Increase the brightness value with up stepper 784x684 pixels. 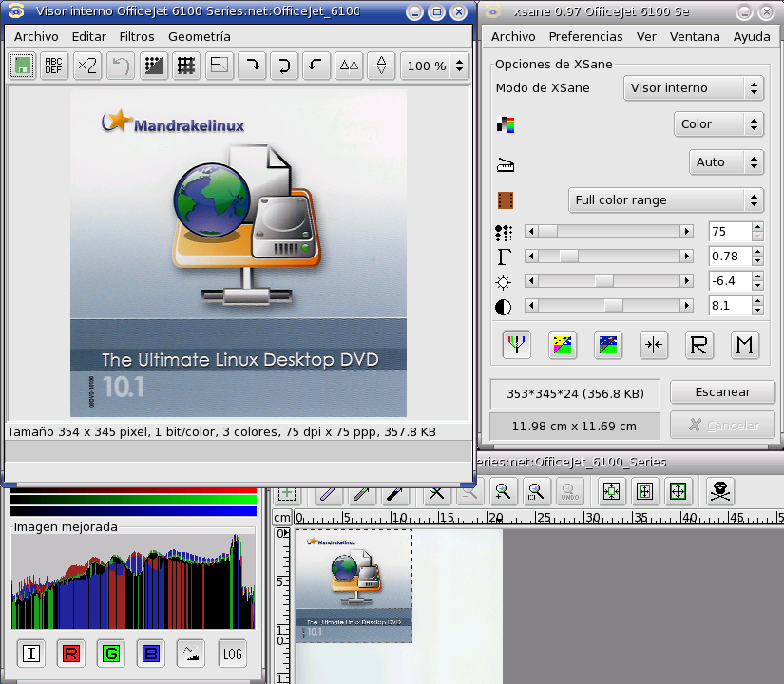tap(757, 276)
